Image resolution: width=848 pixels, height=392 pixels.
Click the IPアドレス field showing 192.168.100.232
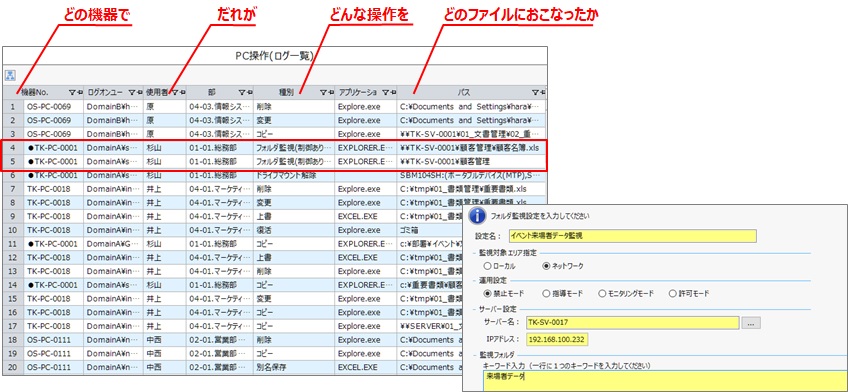pos(557,339)
